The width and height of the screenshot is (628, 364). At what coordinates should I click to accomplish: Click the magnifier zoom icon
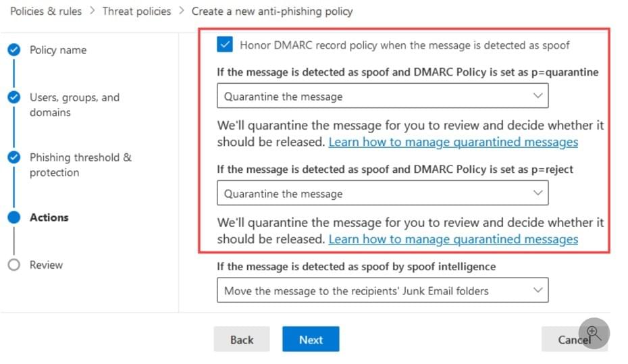tap(594, 332)
